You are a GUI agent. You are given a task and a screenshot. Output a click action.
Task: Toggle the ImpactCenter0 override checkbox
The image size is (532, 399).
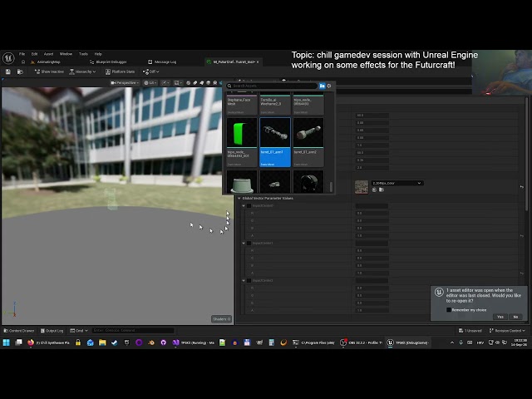249,205
